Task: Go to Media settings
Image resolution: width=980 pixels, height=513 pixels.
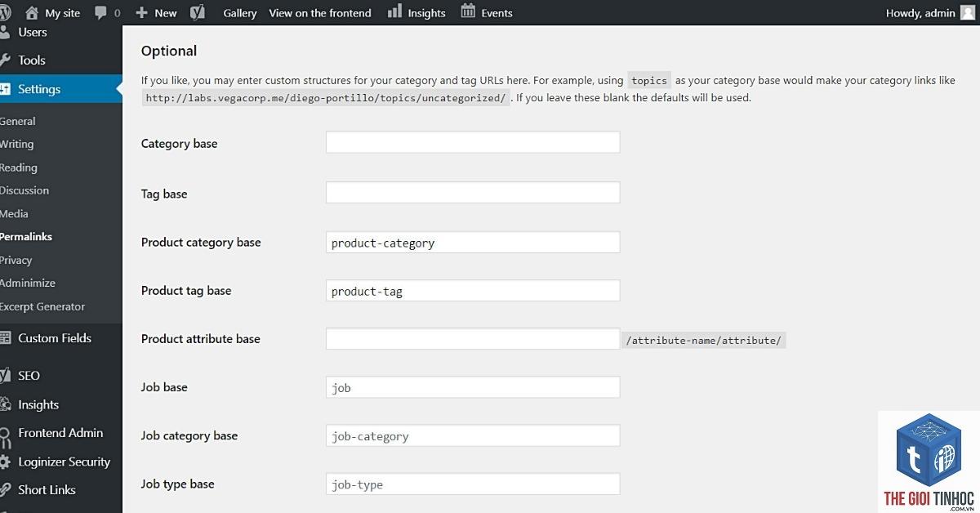Action: pos(15,213)
